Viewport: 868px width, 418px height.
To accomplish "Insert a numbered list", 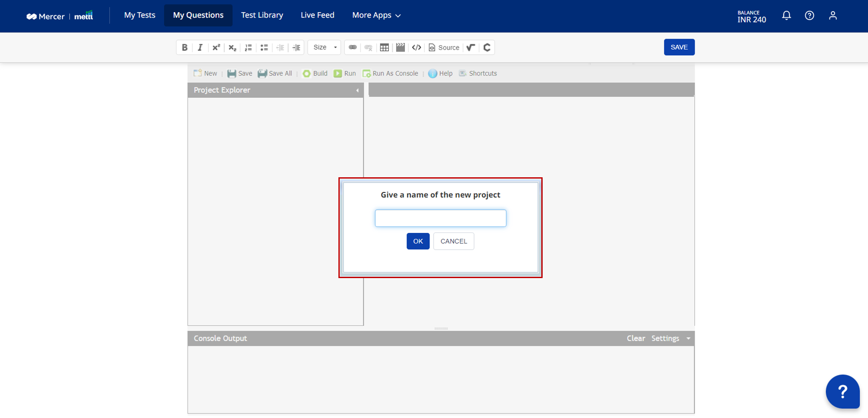I will pos(248,47).
